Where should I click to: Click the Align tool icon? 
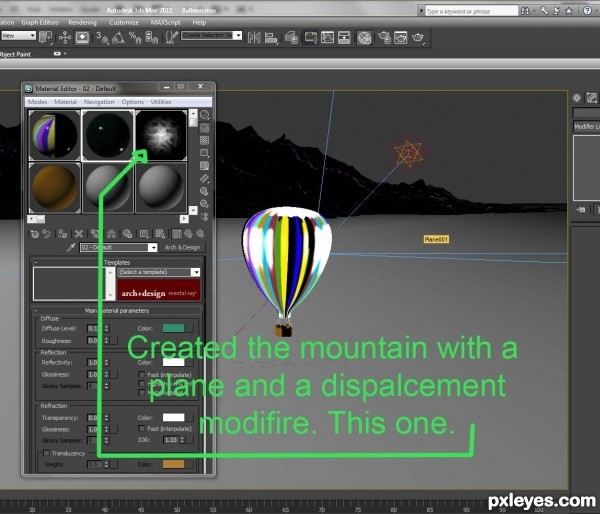pos(271,38)
